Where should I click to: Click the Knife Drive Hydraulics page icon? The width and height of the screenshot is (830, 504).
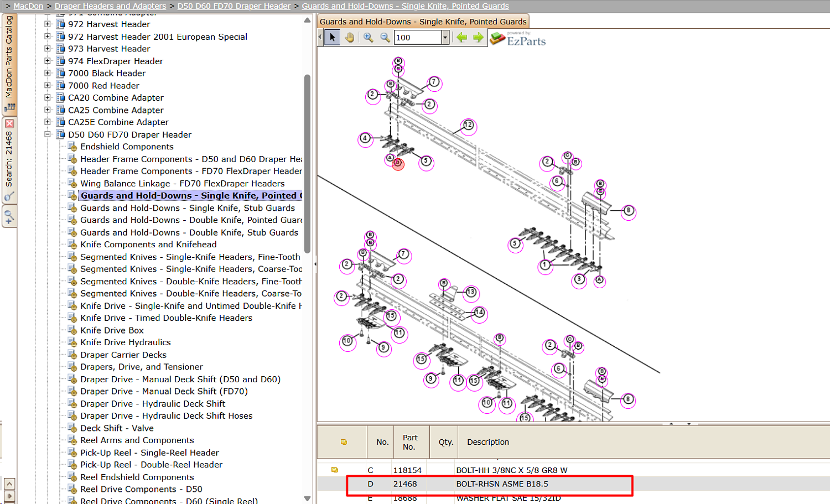coord(72,342)
